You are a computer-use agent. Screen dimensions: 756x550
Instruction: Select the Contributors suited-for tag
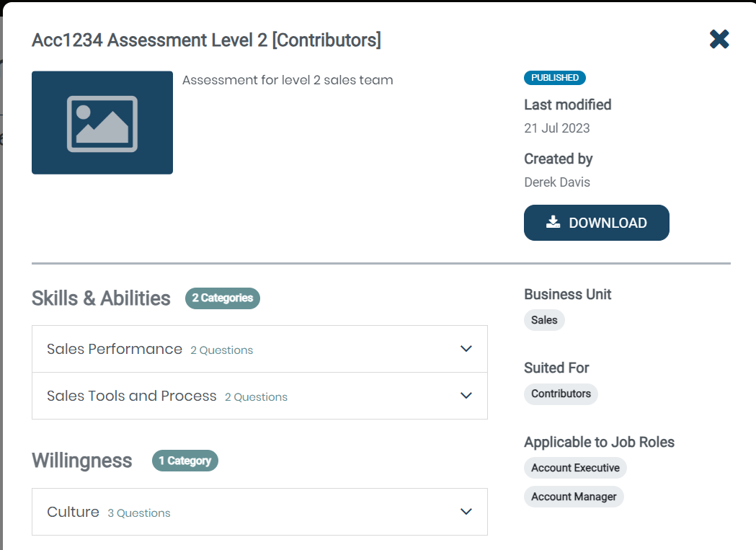[561, 394]
